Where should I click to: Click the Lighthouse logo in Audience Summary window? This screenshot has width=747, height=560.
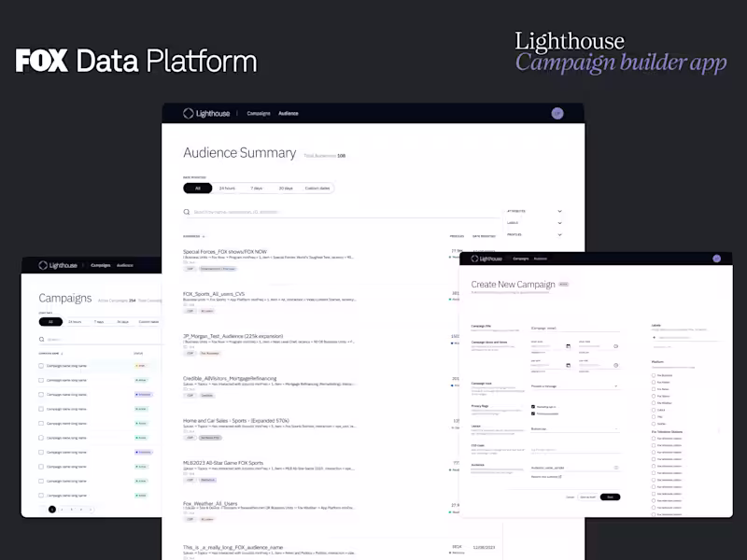pos(206,113)
